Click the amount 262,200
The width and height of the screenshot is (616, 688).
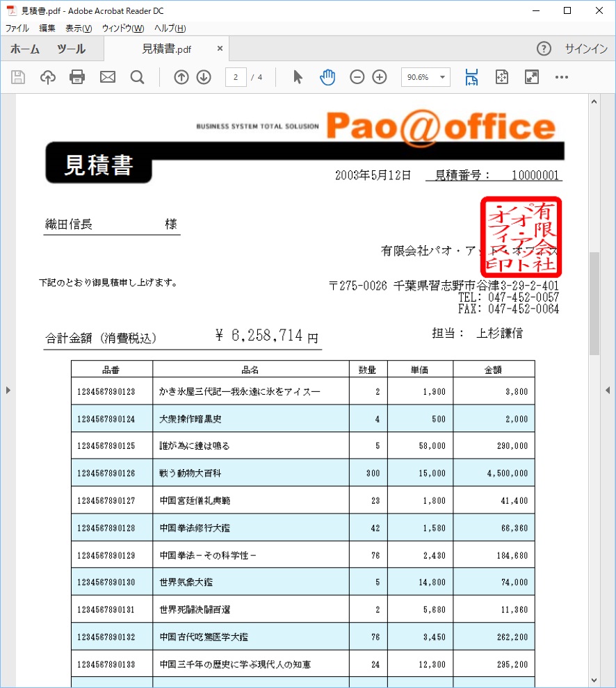click(x=512, y=637)
